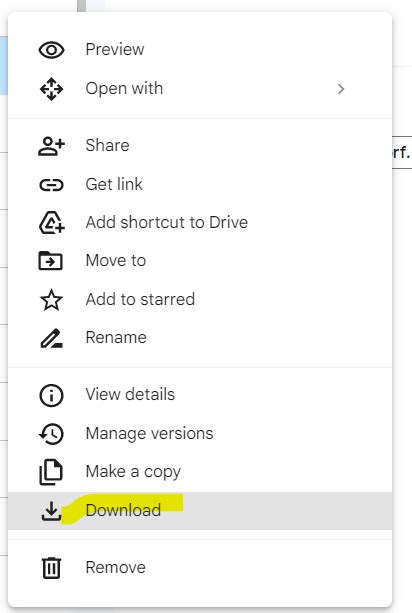Click the Move to folder icon
Image resolution: width=412 pixels, height=613 pixels.
coord(50,260)
